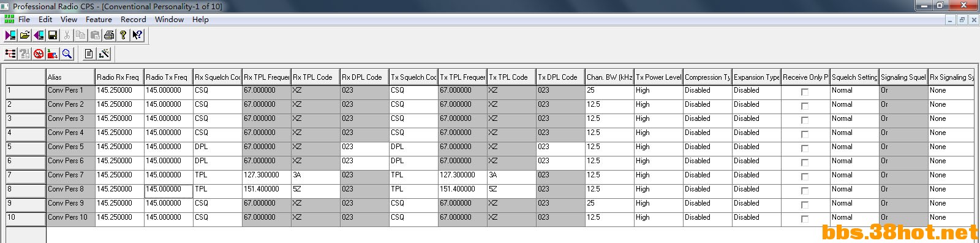Click Rx TPL Frequency 127.300000 cell
The height and width of the screenshot is (243, 980).
pos(266,177)
